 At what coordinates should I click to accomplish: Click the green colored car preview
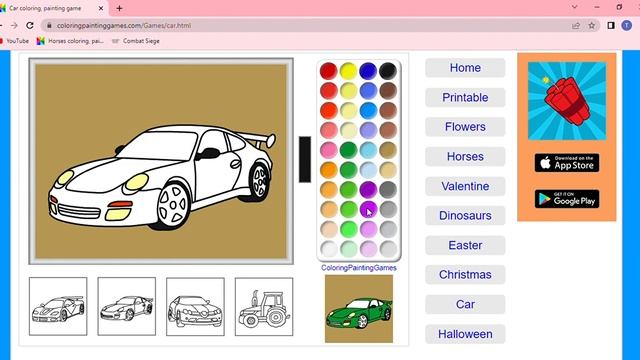click(359, 309)
